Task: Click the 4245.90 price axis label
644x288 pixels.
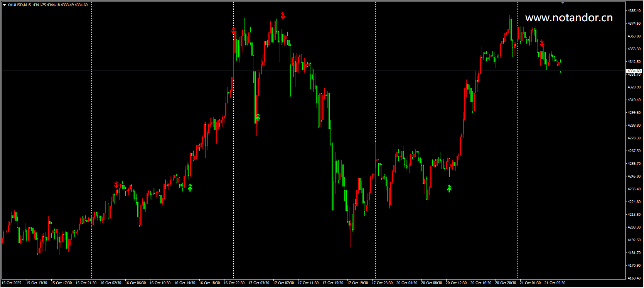Action: [x=634, y=176]
